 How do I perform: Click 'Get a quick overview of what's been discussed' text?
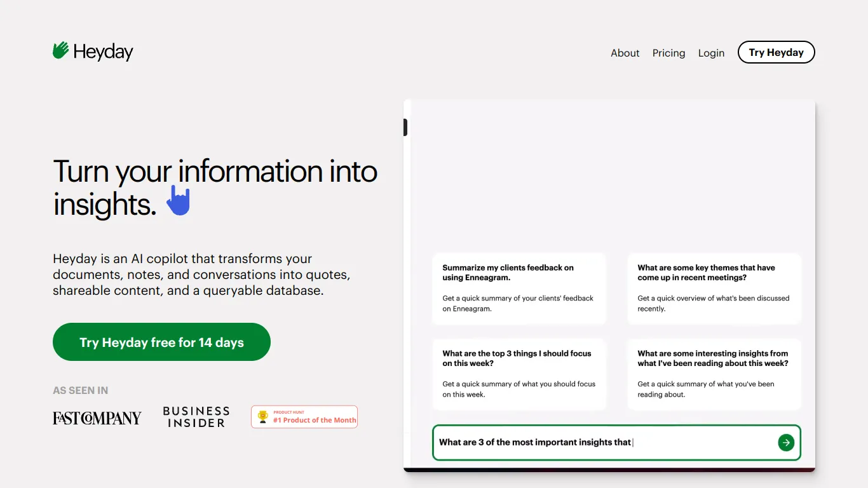[714, 303]
